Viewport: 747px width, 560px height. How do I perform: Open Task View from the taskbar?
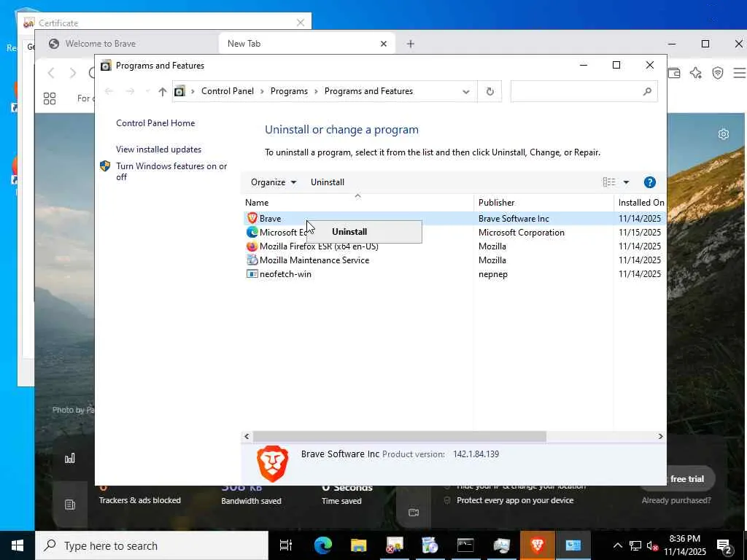(286, 545)
